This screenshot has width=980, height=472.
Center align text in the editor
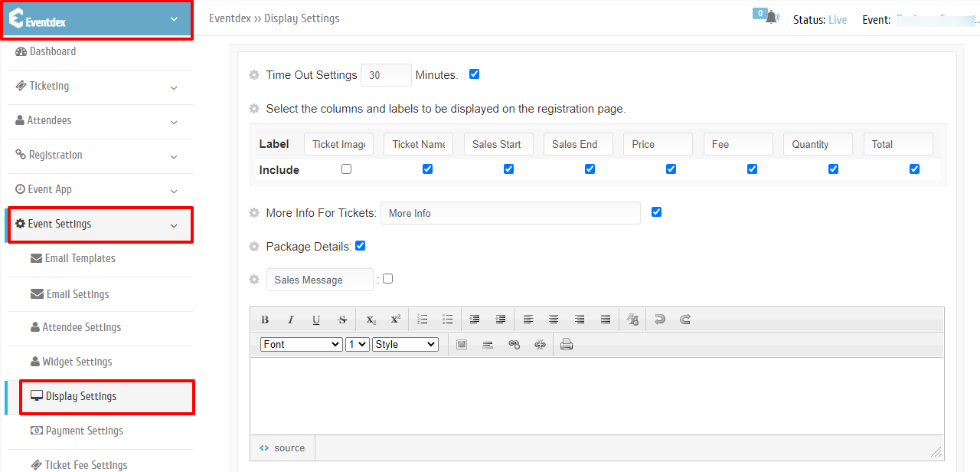(x=554, y=320)
